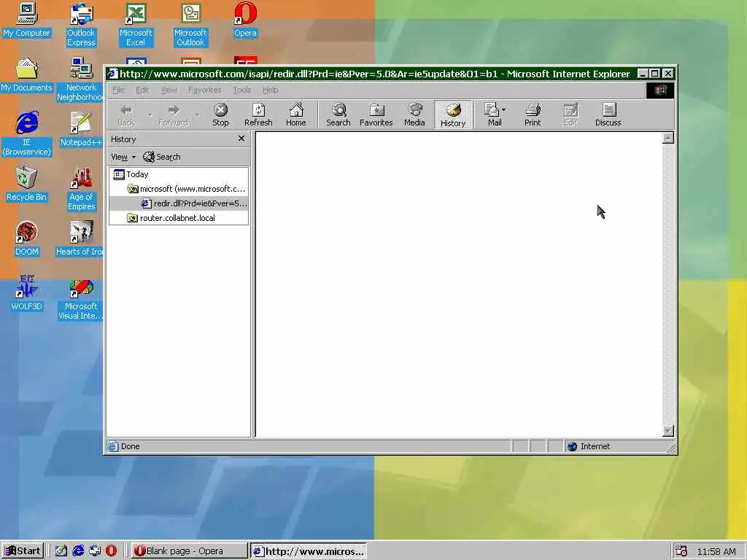Stop page loading with the Stop button

point(220,114)
